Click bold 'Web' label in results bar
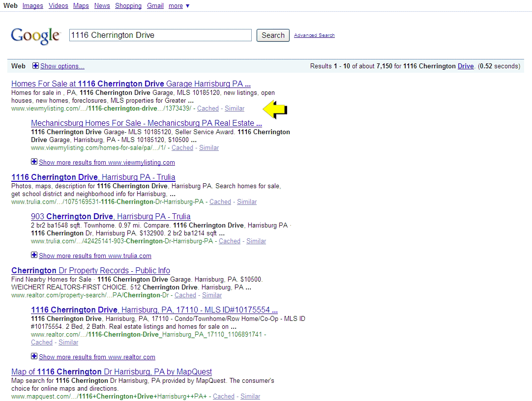The width and height of the screenshot is (532, 401). 18,66
